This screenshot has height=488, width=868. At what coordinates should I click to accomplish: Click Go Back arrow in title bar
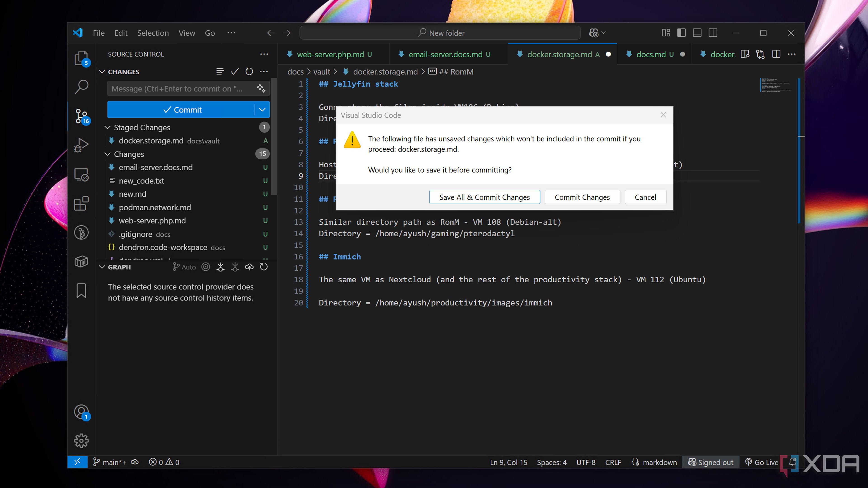tap(271, 33)
